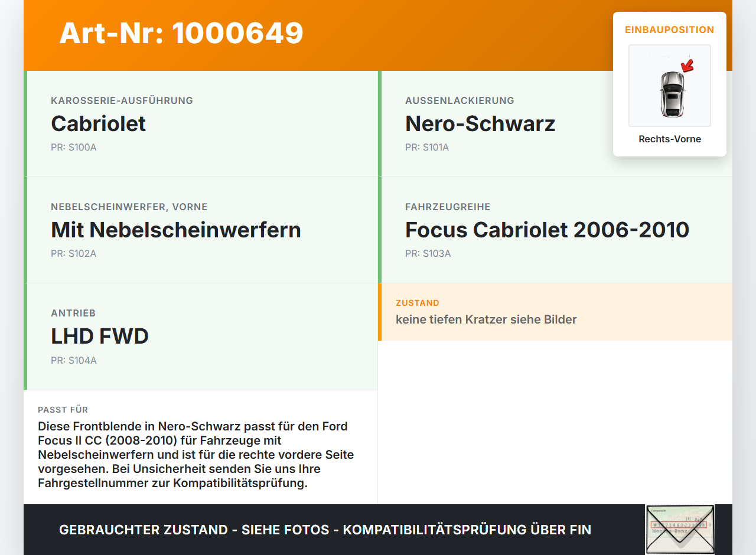Select the Art-Nr: 1000649 heading
Image resolution: width=756 pixels, height=555 pixels.
coord(181,33)
